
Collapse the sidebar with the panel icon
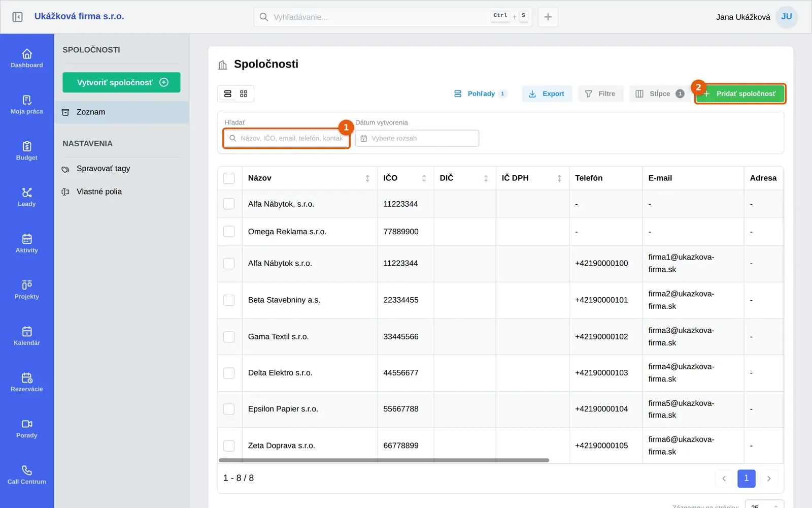click(17, 17)
